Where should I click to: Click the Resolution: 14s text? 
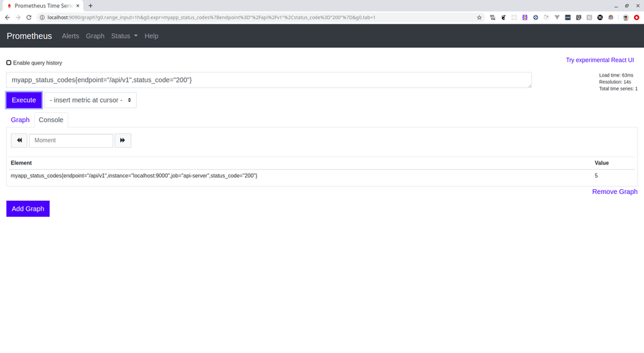pyautogui.click(x=615, y=82)
